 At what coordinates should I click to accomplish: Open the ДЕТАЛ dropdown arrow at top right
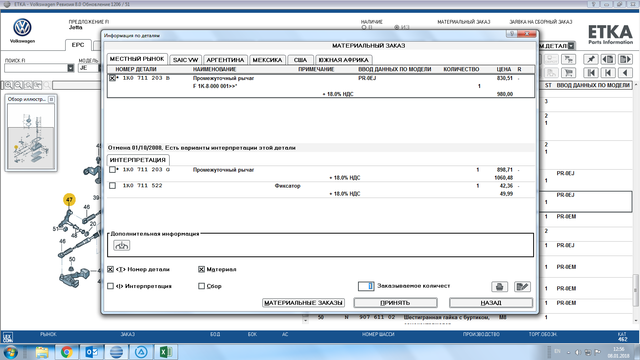click(x=571, y=46)
